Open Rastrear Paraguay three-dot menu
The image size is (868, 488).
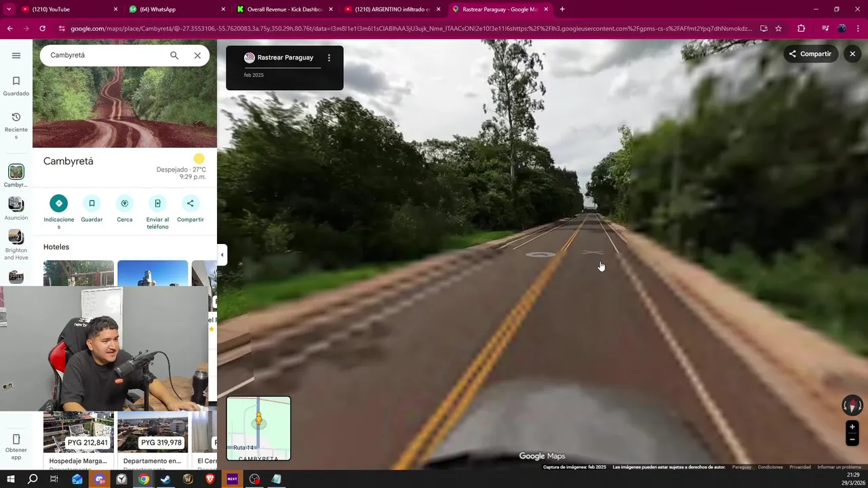329,58
